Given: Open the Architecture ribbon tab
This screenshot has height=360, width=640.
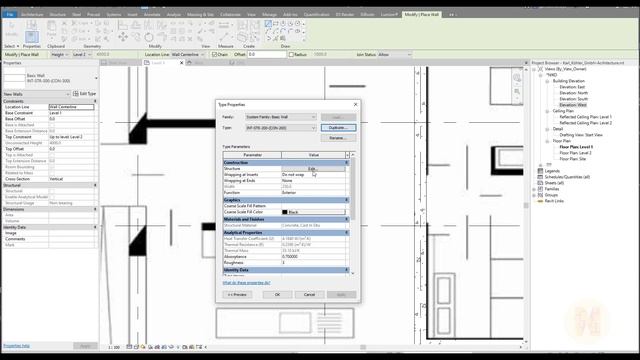Looking at the screenshot, I should [x=32, y=14].
